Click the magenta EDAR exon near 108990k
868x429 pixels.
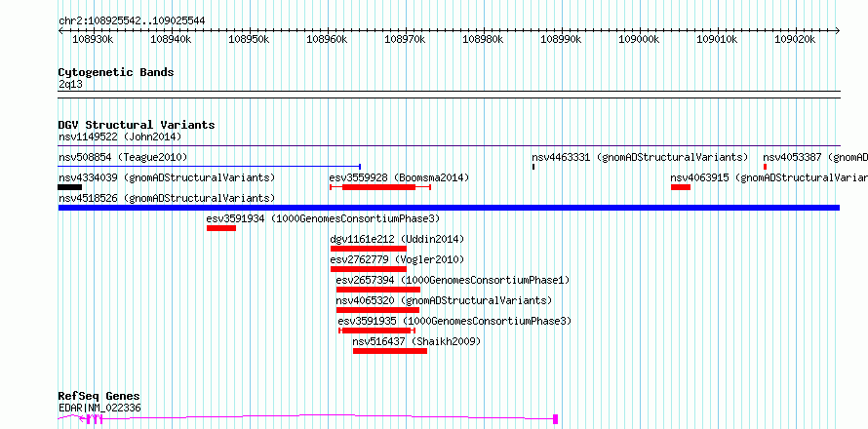pos(555,419)
